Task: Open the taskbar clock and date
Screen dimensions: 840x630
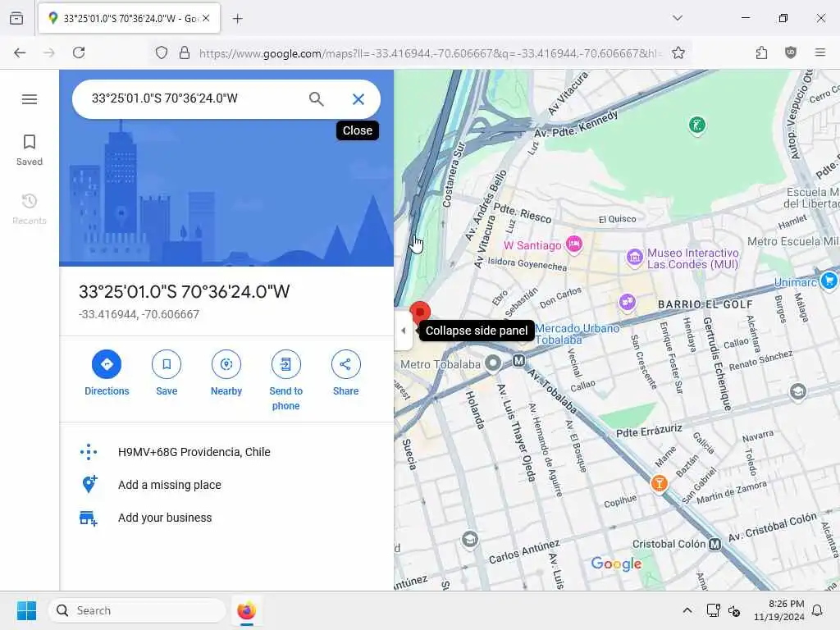Action: click(x=779, y=610)
